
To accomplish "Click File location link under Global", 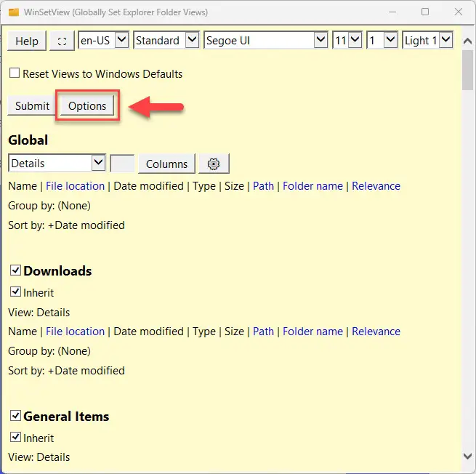I will pyautogui.click(x=76, y=186).
